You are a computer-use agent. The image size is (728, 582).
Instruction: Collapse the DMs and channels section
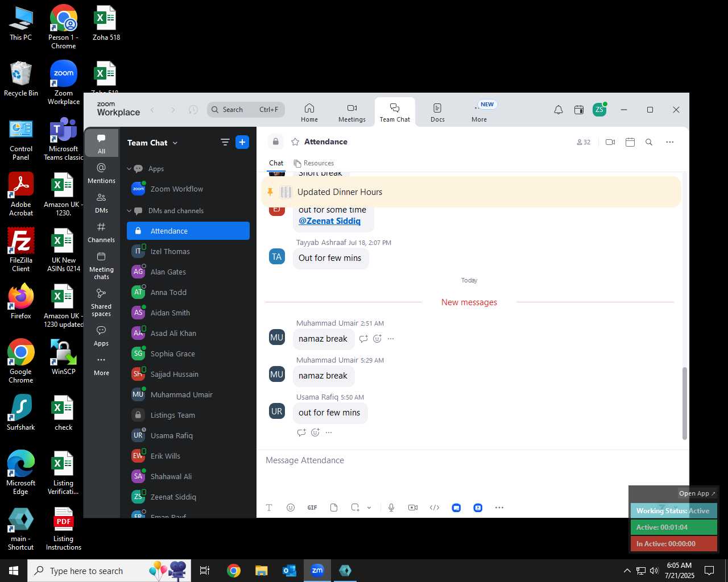point(129,211)
